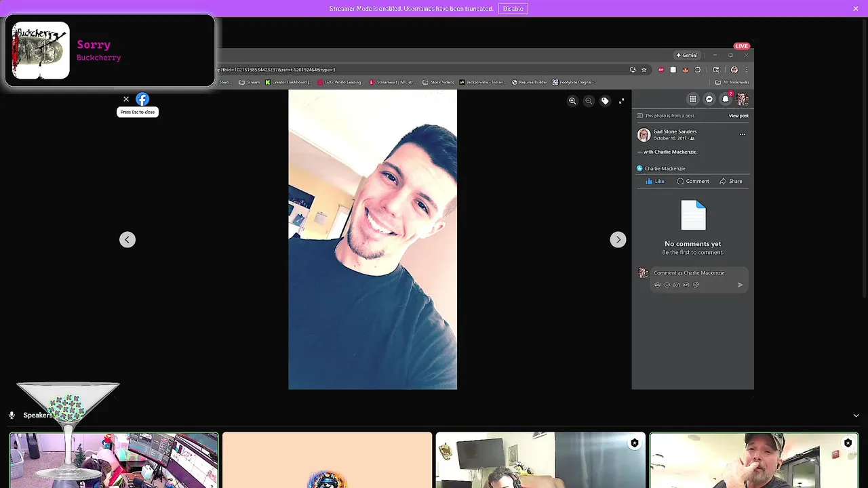Go to the next photo arrow
Screen dimensions: 868x488
click(618, 239)
